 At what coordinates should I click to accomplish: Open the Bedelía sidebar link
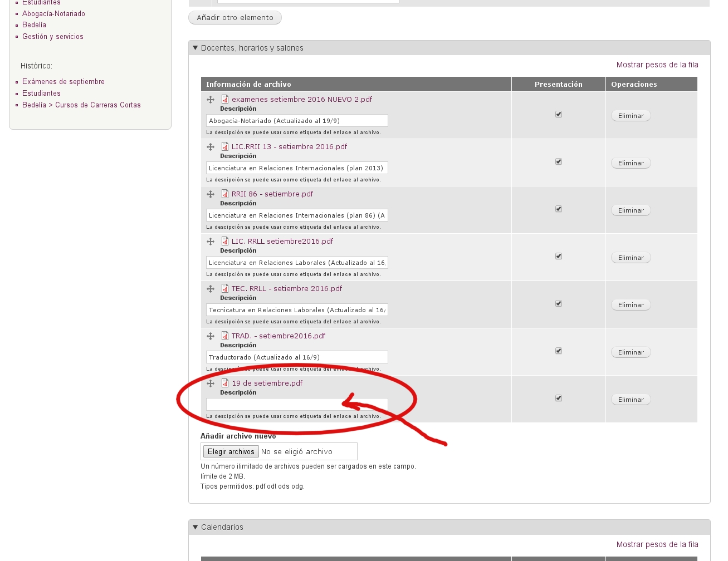[x=34, y=25]
